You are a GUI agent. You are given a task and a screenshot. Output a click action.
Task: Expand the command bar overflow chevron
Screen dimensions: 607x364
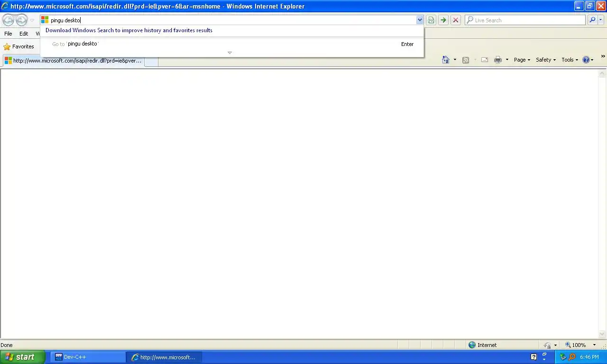pos(603,56)
